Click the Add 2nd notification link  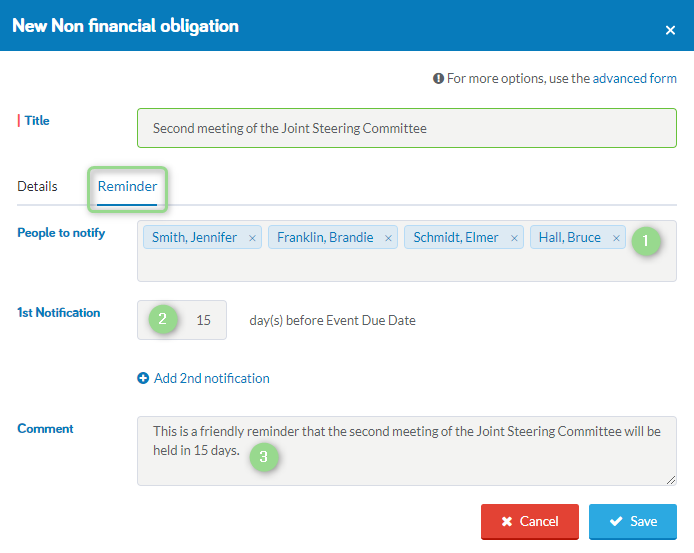[x=212, y=379]
